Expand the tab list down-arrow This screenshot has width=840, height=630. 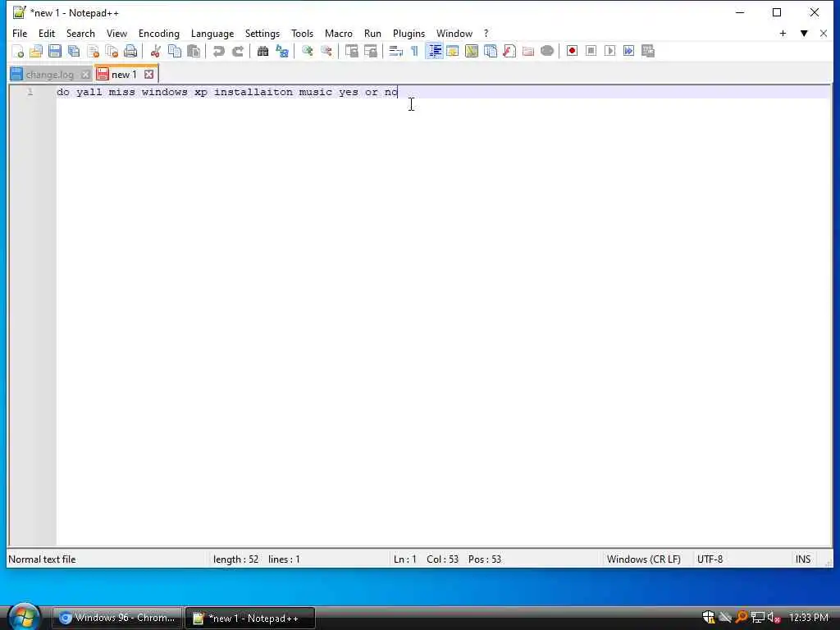(x=804, y=33)
